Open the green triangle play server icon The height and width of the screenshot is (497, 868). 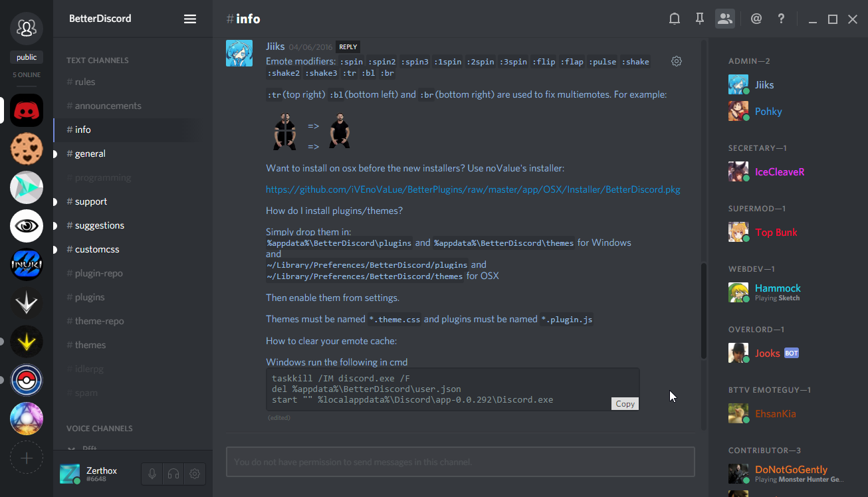click(27, 187)
